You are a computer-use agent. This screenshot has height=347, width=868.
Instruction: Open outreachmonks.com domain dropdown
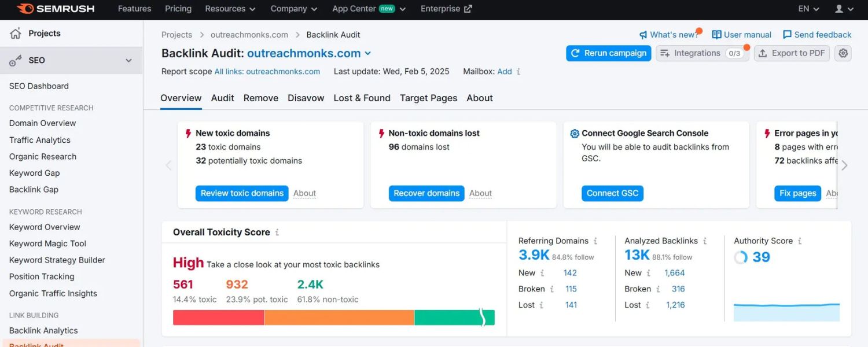pos(367,53)
